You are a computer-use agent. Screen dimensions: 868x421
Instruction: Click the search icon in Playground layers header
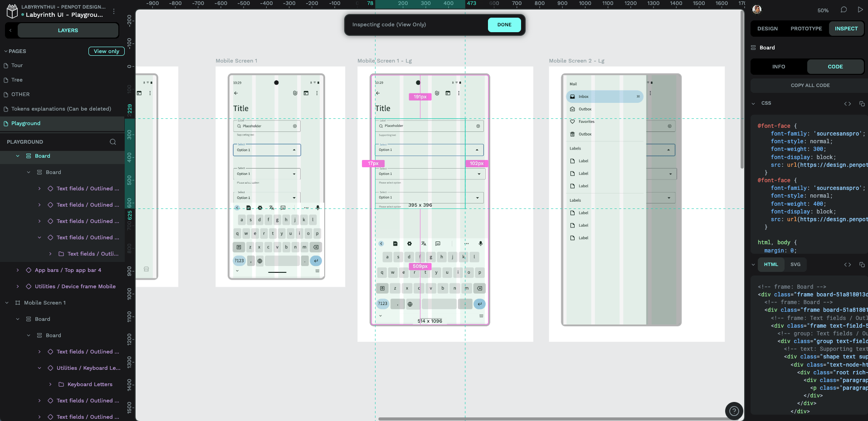[113, 142]
